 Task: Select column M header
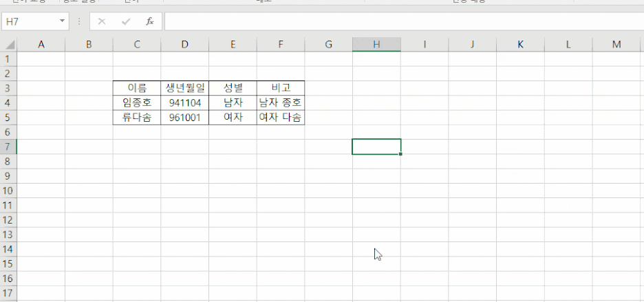coord(616,45)
